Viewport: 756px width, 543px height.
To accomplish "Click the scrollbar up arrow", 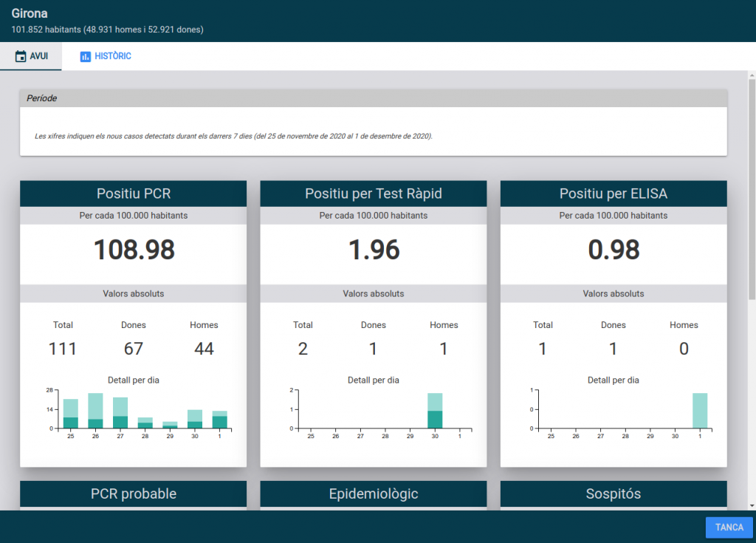I will click(752, 75).
